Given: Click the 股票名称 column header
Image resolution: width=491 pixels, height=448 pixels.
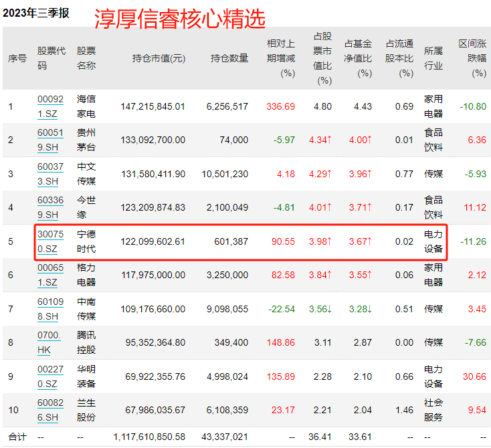Looking at the screenshot, I should pos(86,58).
